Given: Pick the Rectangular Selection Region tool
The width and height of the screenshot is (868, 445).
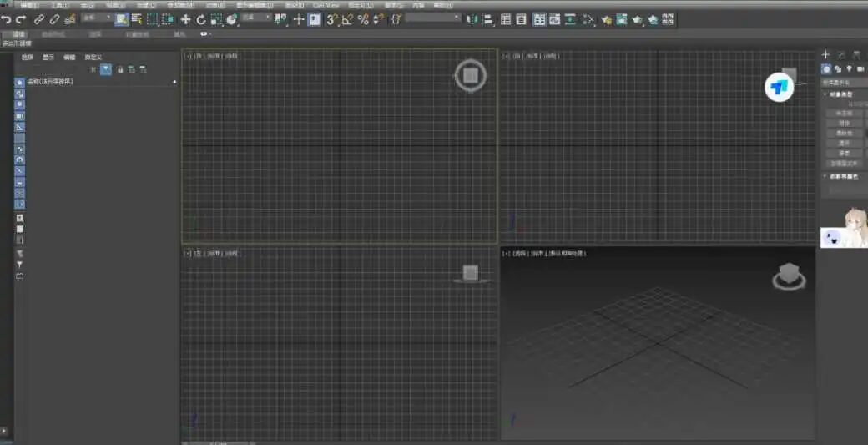Looking at the screenshot, I should click(x=152, y=20).
